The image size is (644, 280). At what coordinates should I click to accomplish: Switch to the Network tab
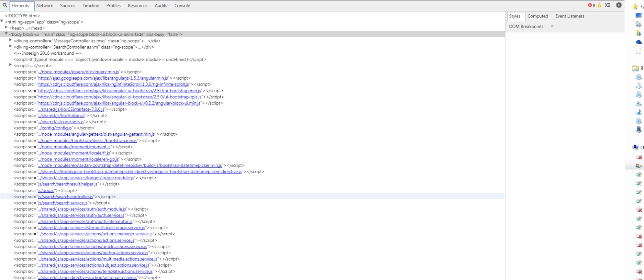click(x=45, y=6)
